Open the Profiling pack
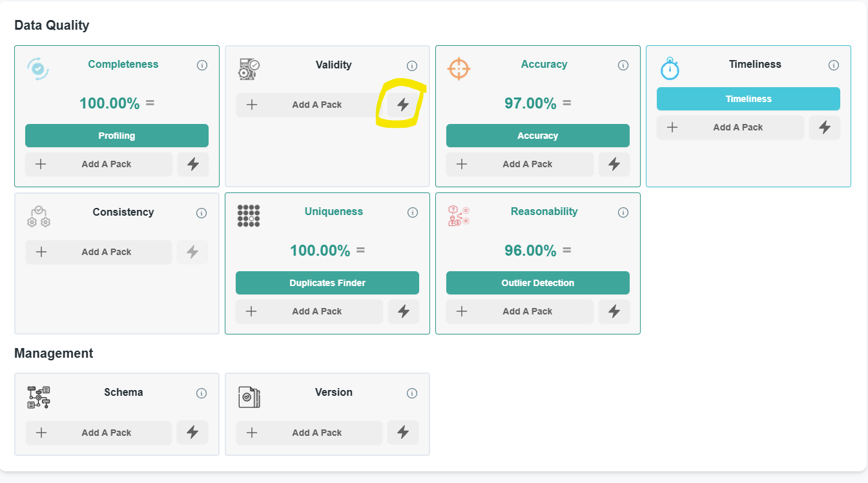Screen dimensions: 868x483 pos(117,136)
